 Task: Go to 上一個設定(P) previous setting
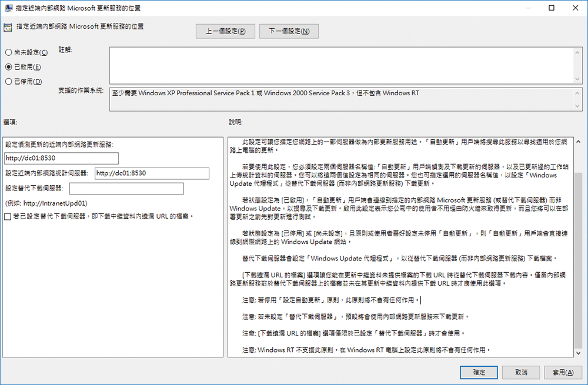click(x=225, y=31)
